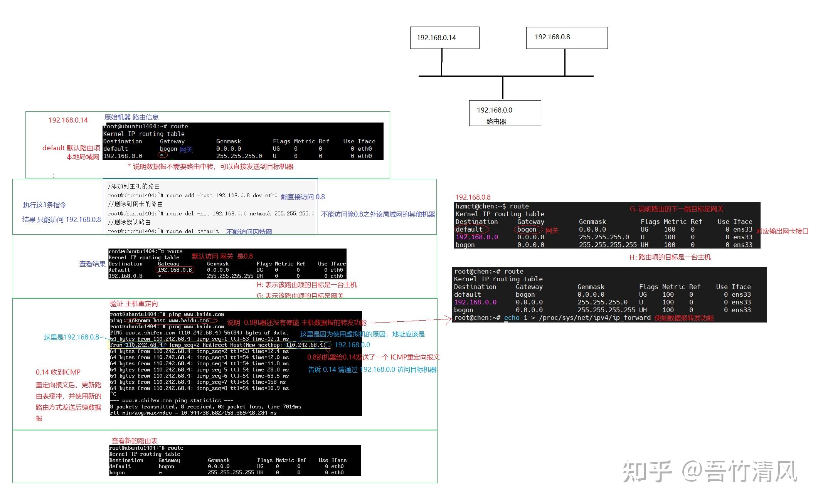Image resolution: width=818 pixels, height=504 pixels.
Task: Click red text H: 表示该路由项的目标是一台主机
Action: 307,285
